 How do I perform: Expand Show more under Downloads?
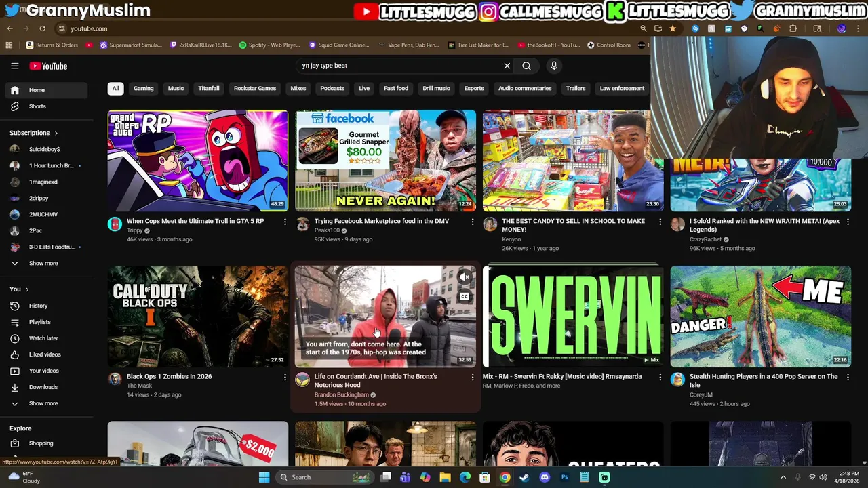click(45, 403)
